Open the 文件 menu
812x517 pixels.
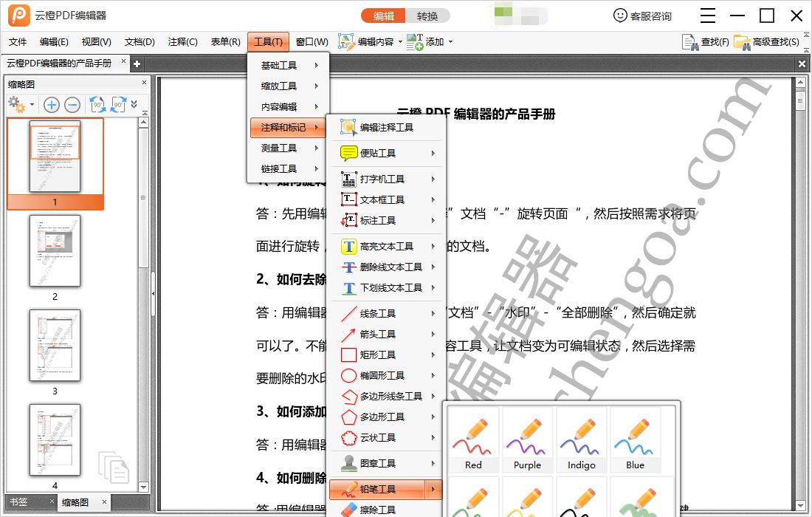click(18, 42)
